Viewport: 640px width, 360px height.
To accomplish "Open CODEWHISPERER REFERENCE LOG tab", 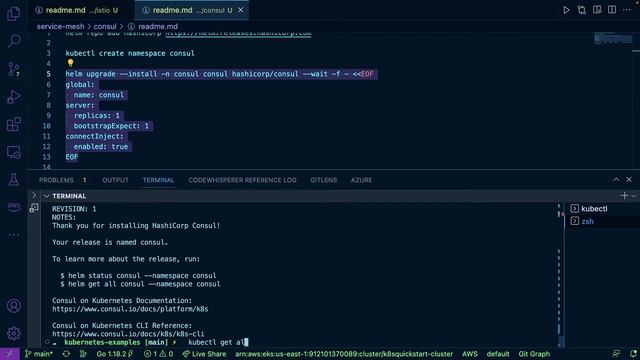I will click(242, 180).
